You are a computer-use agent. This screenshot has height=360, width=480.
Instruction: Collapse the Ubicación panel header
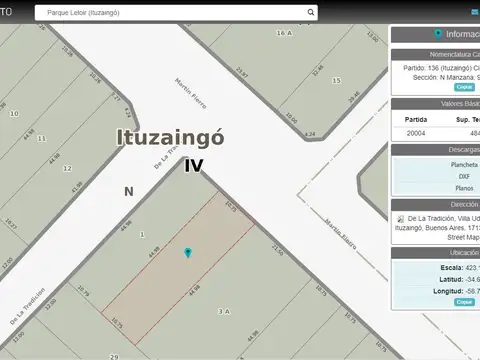coord(436,253)
